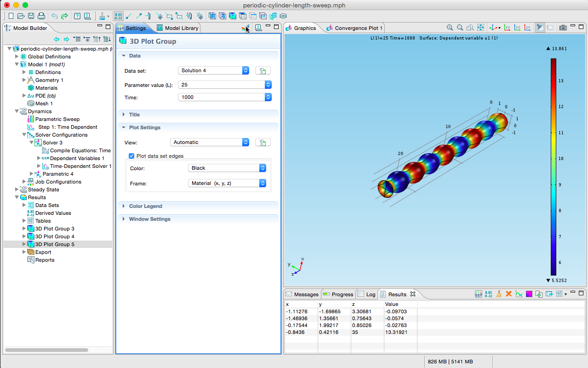This screenshot has width=588, height=368.
Task: Go to source button beside View
Action: [x=263, y=142]
